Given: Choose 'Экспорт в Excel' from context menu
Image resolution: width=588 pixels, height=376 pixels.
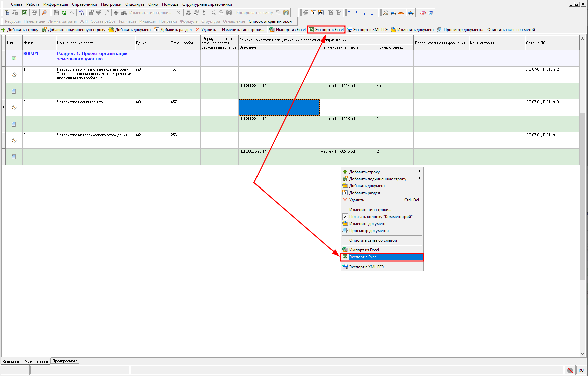Looking at the screenshot, I should coord(363,257).
